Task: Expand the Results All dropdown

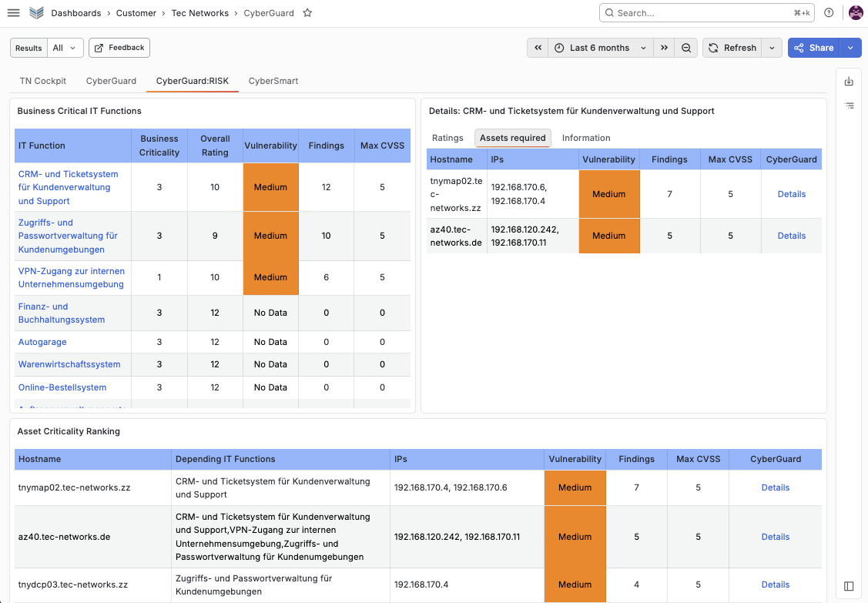Action: tap(65, 48)
